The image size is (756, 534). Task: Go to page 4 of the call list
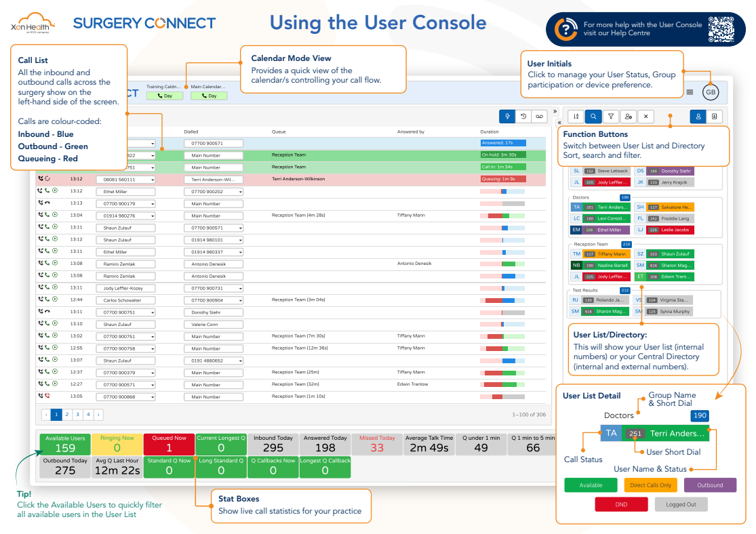[88, 415]
